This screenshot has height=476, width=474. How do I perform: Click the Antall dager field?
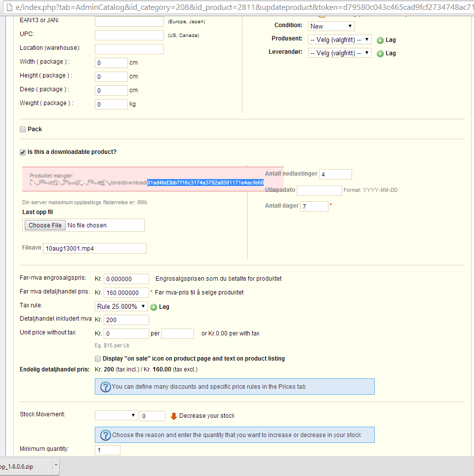click(x=314, y=206)
